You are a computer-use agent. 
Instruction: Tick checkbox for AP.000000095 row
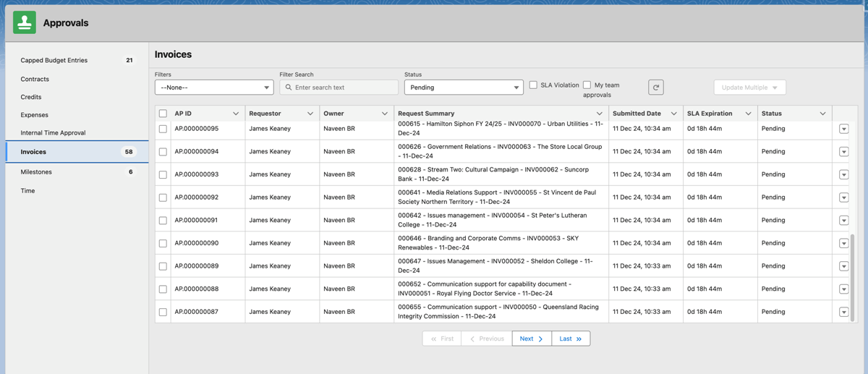(163, 129)
